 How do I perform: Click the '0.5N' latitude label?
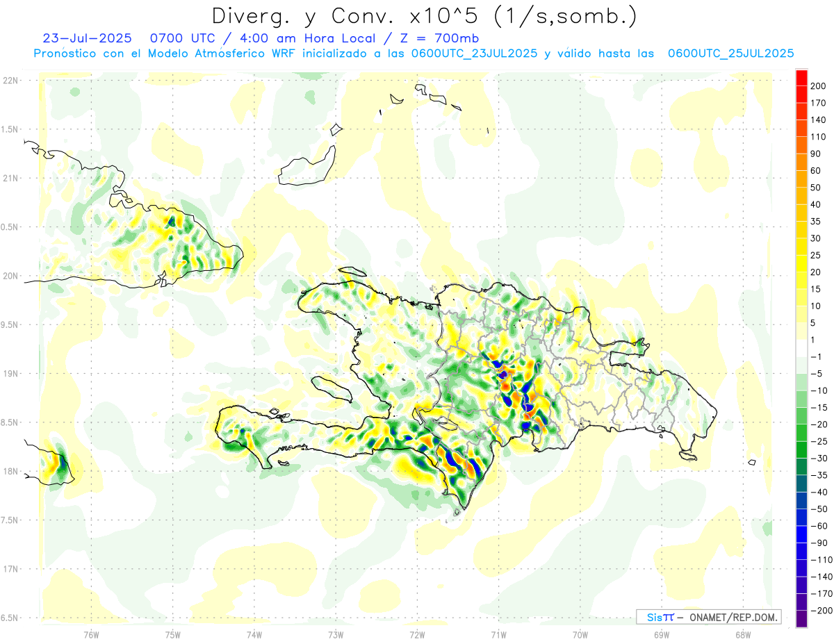pyautogui.click(x=10, y=227)
